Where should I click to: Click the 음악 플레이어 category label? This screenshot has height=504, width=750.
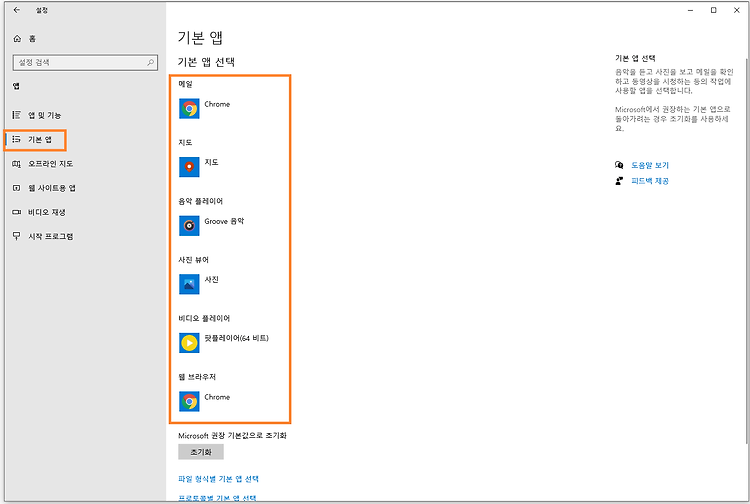click(200, 201)
